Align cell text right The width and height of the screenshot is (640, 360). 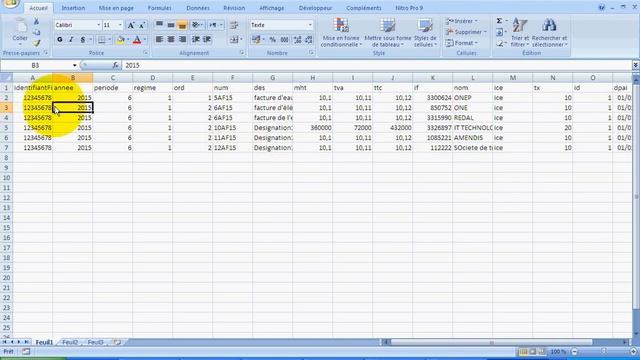point(182,39)
